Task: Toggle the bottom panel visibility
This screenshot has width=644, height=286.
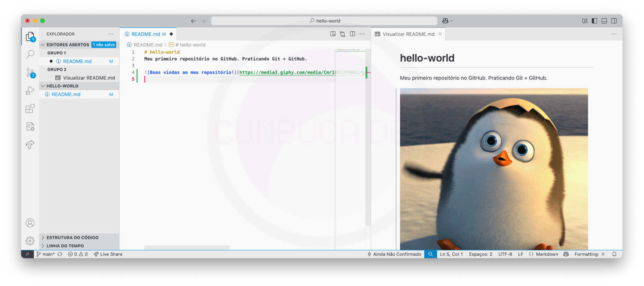Action: coord(604,21)
